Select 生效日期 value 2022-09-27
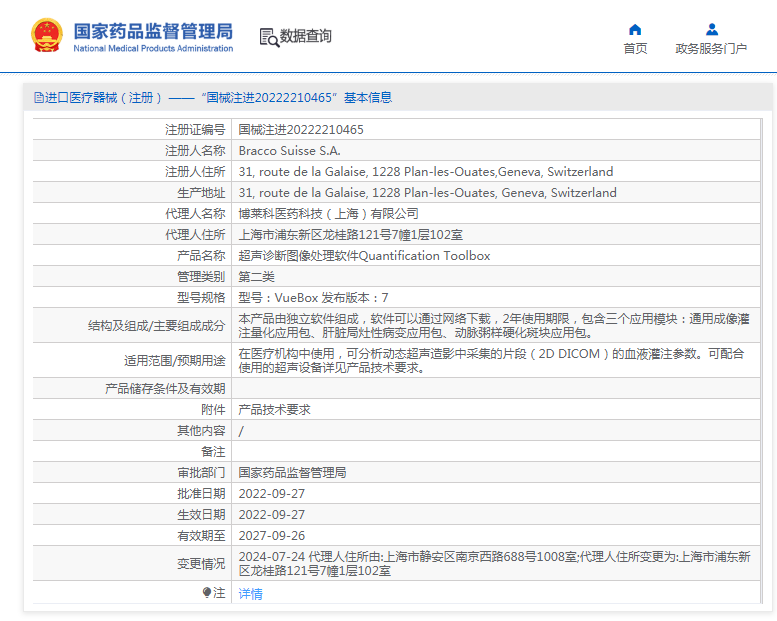Screen dimensions: 777x621 click(x=272, y=515)
